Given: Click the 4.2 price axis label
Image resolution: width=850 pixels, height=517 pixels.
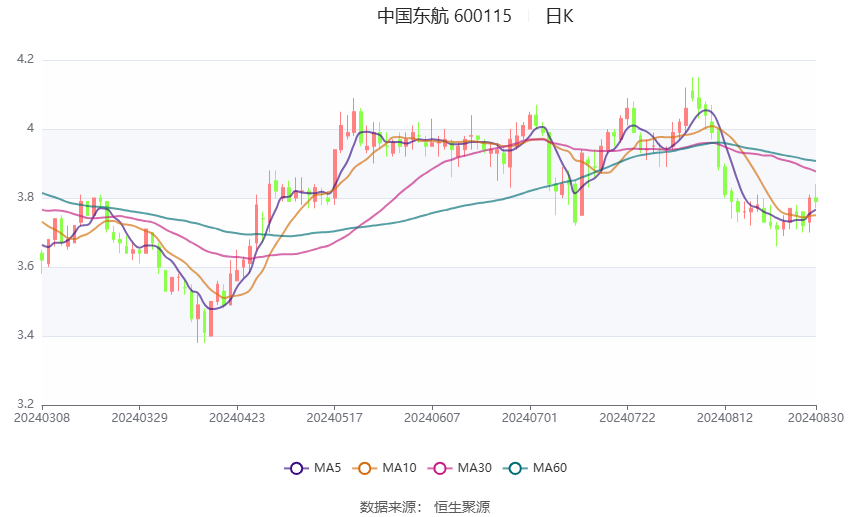Looking at the screenshot, I should coord(25,60).
